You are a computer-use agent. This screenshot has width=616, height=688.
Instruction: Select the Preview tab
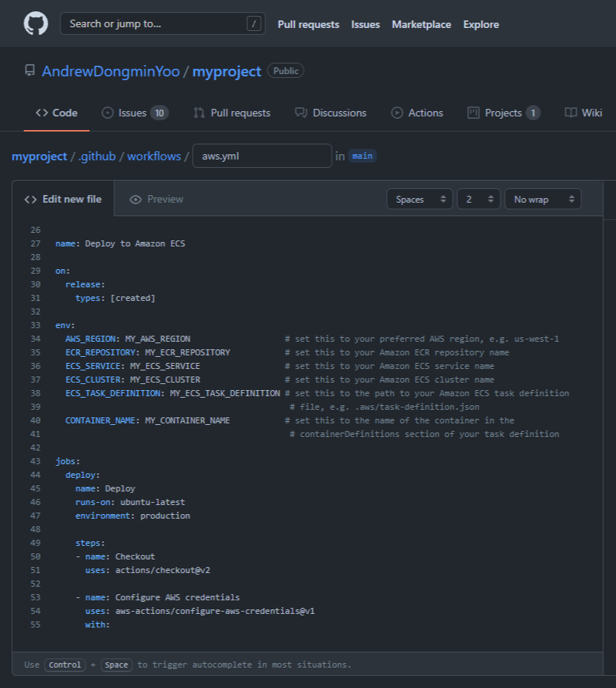pyautogui.click(x=156, y=199)
